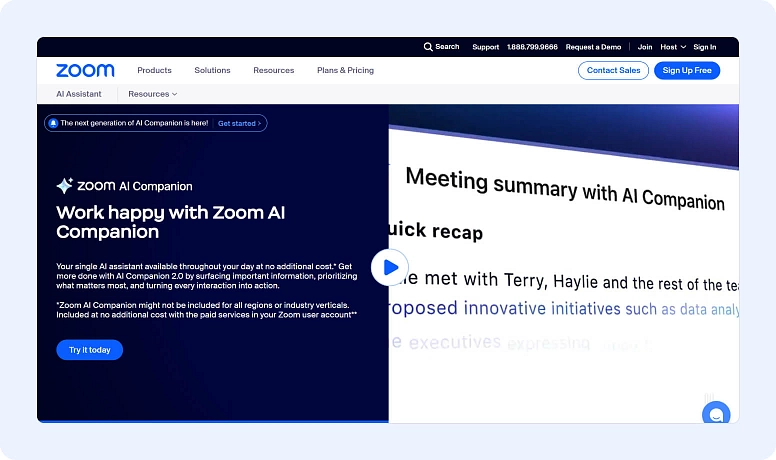Click the Contact Sales button

point(613,70)
